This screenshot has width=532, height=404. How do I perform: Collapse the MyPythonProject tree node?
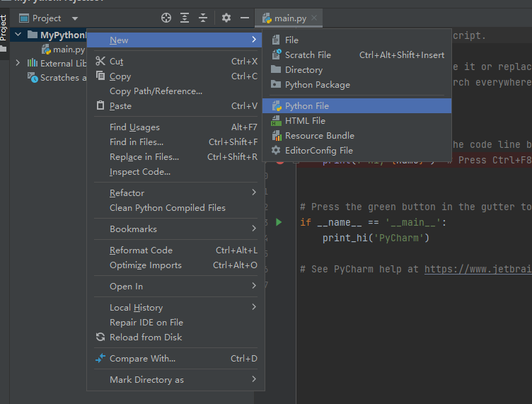tap(18, 34)
